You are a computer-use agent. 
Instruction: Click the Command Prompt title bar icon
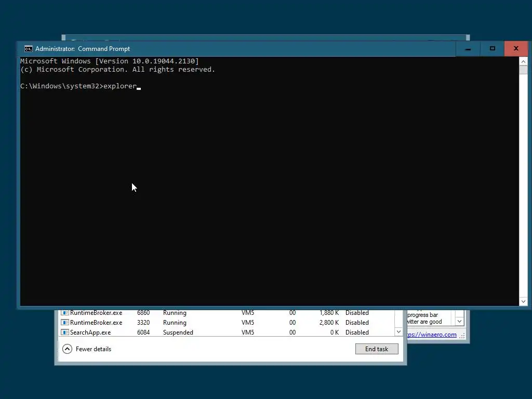[29, 49]
